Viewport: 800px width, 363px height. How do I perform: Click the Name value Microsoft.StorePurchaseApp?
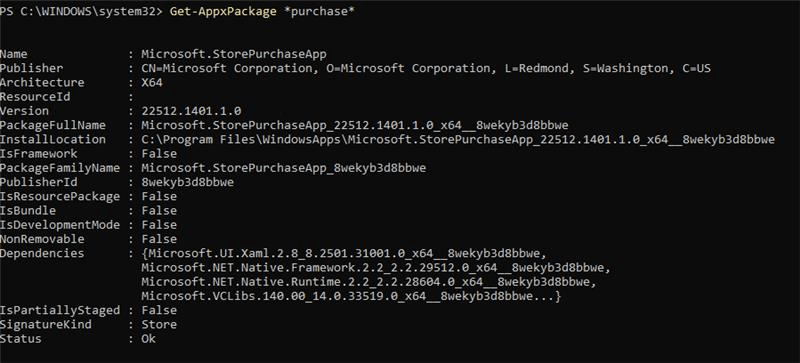point(234,54)
